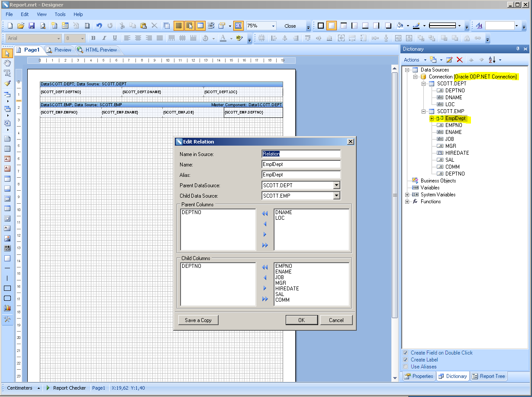
Task: Open the File menu
Action: pyautogui.click(x=10, y=14)
